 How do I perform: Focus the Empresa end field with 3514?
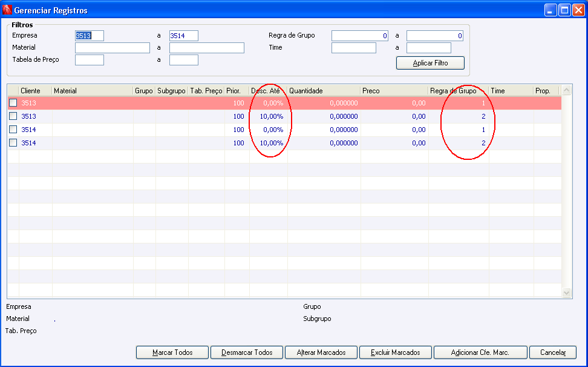tap(184, 36)
